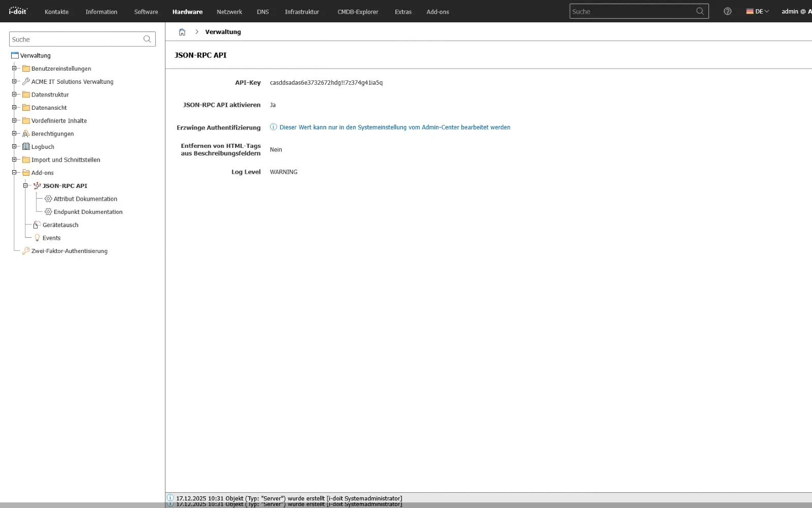Open Events via the lightbulb icon
The image size is (812, 508).
[37, 238]
